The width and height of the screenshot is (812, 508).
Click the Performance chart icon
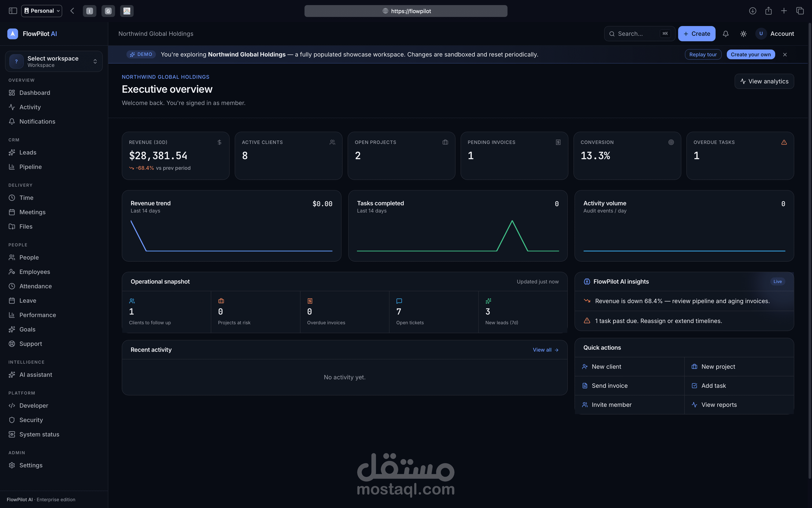(x=12, y=315)
